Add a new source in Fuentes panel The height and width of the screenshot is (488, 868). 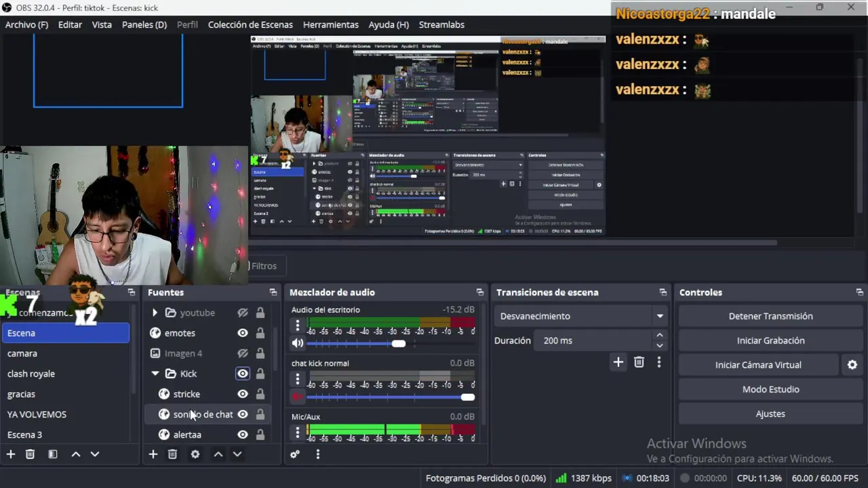tap(153, 454)
